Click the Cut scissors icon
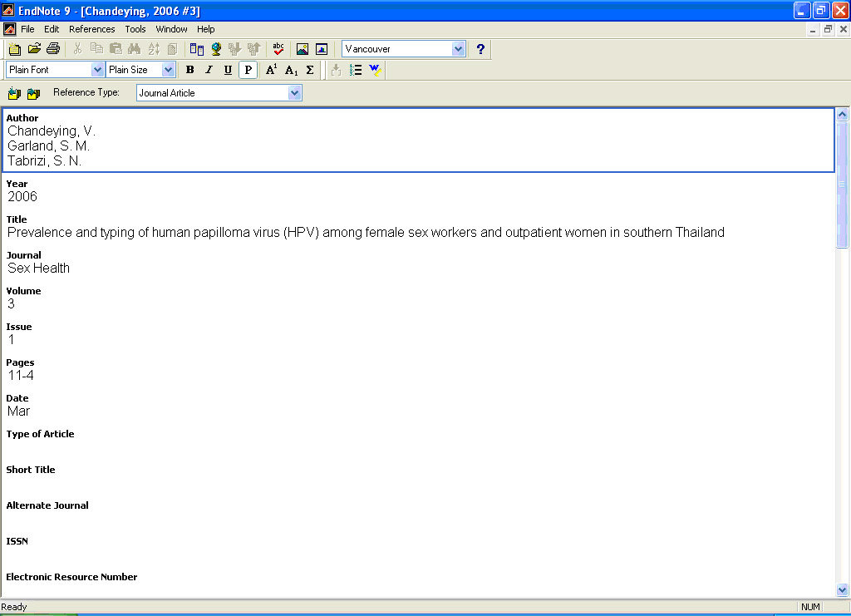851x616 pixels. (x=77, y=49)
